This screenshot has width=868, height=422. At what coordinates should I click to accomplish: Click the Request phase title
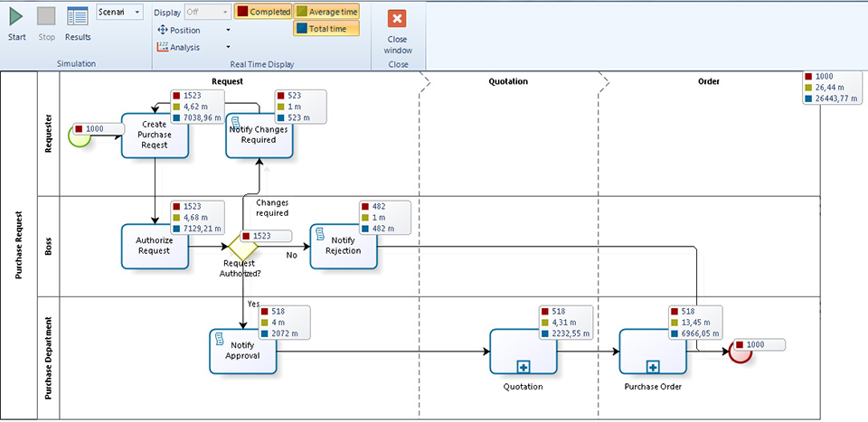(228, 81)
